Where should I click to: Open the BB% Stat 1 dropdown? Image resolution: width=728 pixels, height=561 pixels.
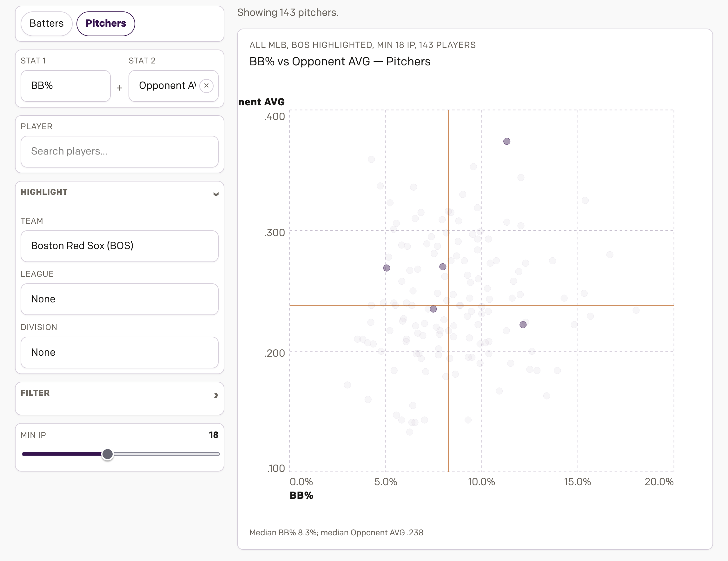66,86
